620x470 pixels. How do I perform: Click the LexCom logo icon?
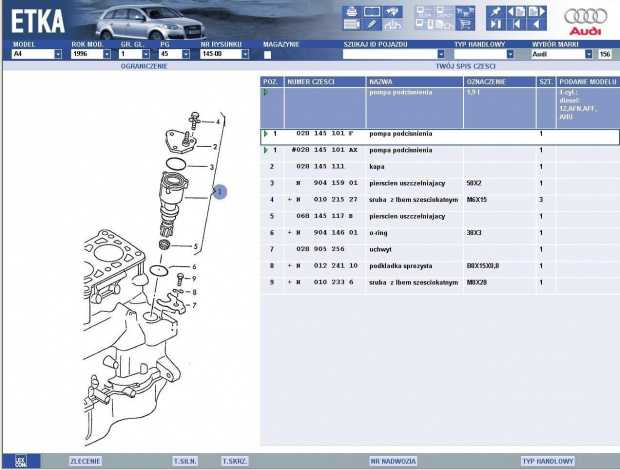(21, 461)
